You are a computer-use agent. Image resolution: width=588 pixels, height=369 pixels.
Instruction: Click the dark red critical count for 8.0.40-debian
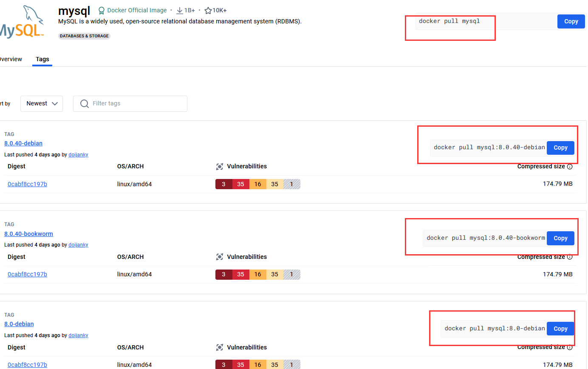pos(223,184)
